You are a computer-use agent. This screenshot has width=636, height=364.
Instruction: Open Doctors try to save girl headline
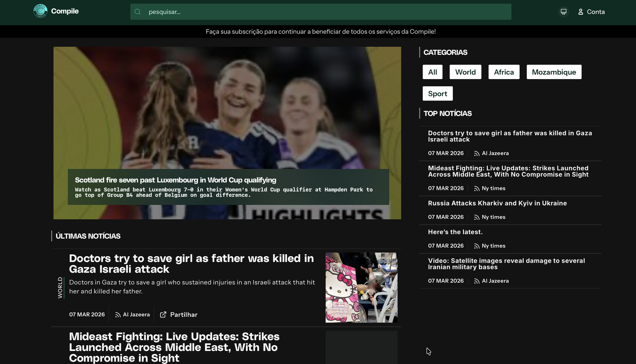point(191,263)
